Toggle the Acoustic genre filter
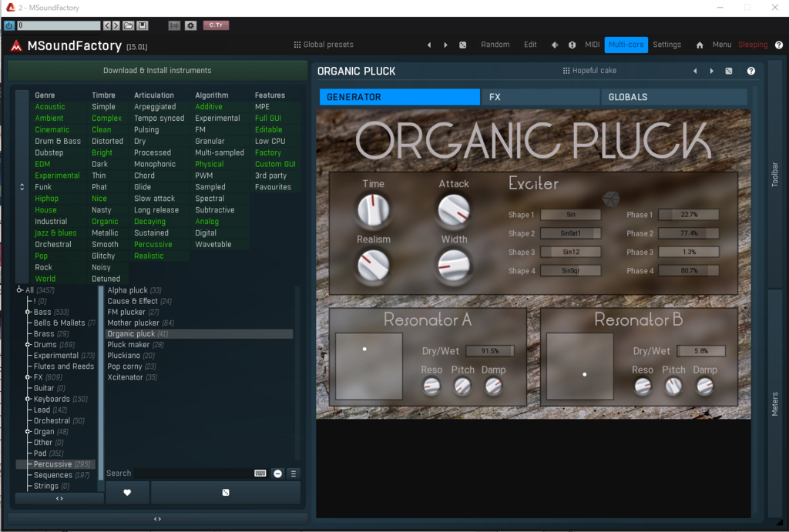 coord(50,106)
